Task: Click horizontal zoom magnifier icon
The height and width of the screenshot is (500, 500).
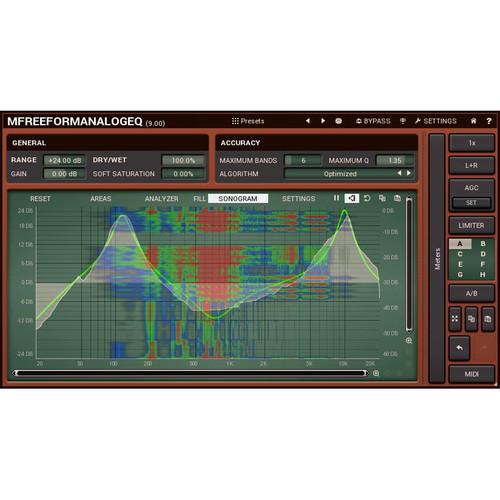Action: [x=376, y=373]
